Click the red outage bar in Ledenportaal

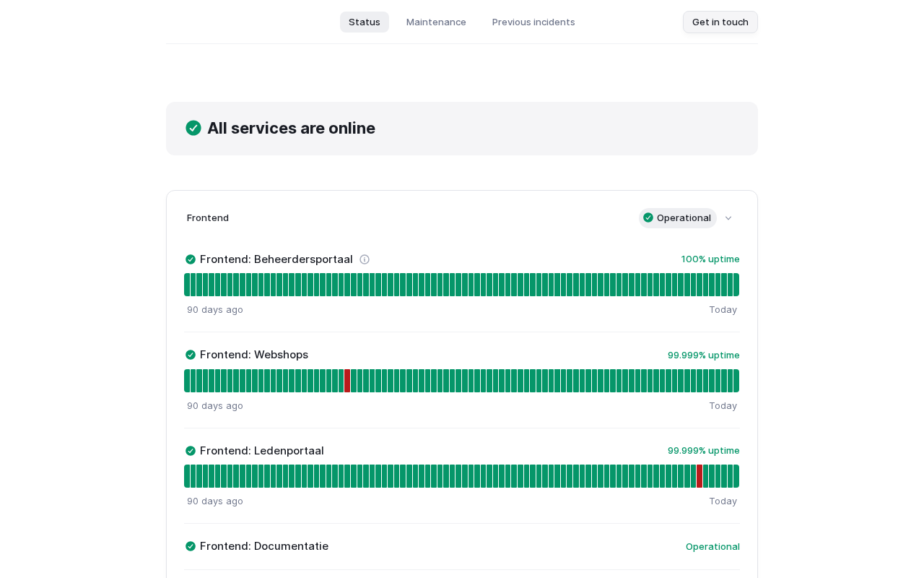[x=699, y=476]
